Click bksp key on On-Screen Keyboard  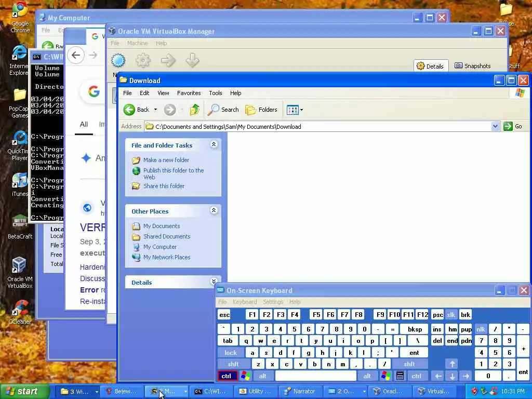point(415,329)
